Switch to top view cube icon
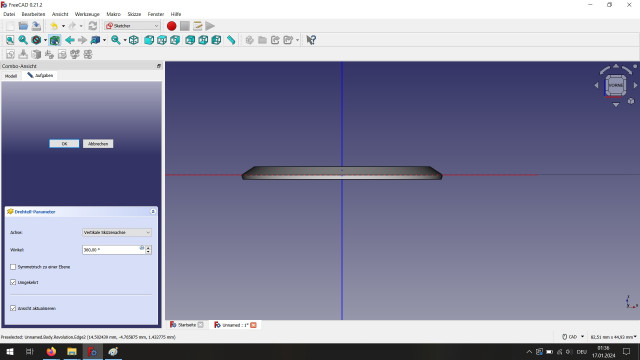This screenshot has height=360, width=640. point(162,40)
